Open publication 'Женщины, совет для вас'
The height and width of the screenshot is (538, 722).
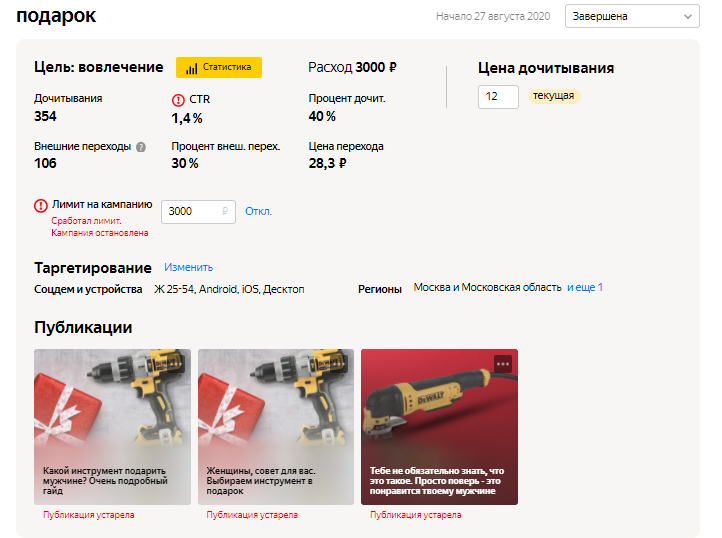pyautogui.click(x=276, y=427)
